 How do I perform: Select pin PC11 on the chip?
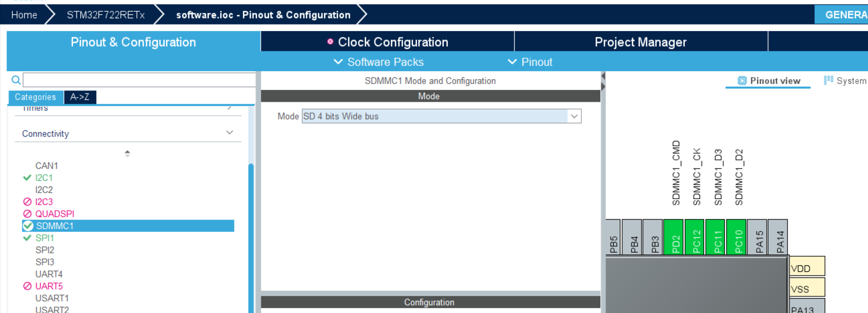click(715, 236)
